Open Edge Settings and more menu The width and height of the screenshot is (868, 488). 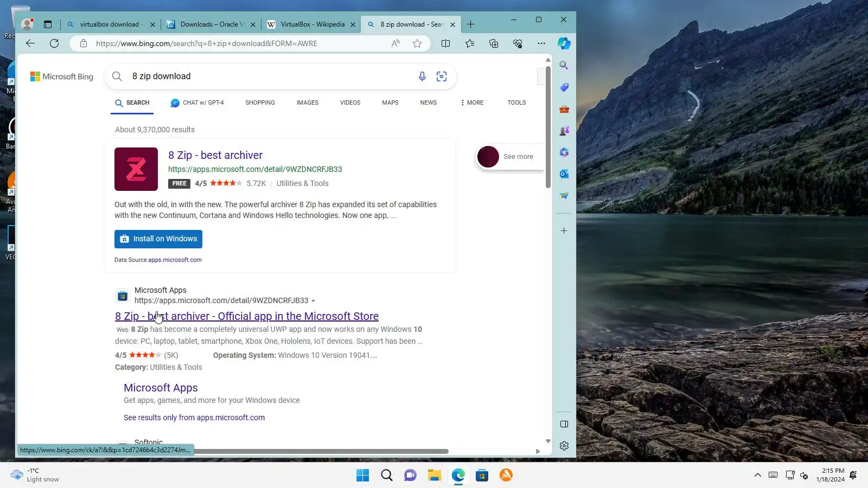click(541, 43)
